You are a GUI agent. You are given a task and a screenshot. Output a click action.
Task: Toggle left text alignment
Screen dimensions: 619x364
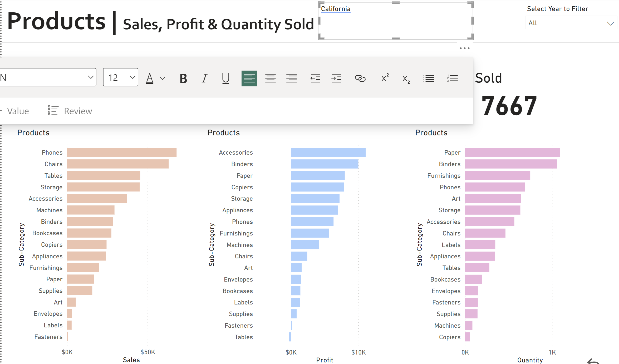249,78
